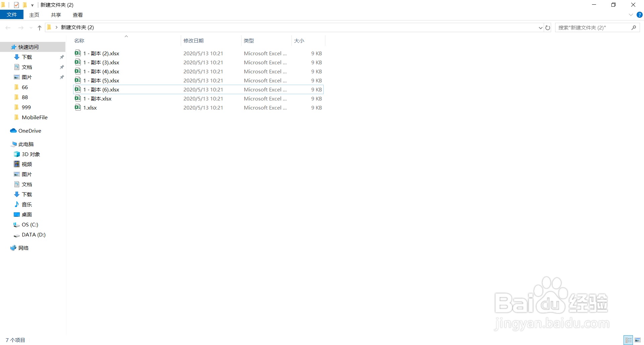Select file name 1 - 副本 (6).xlsx
Image resolution: width=644 pixels, height=345 pixels.
coord(101,89)
